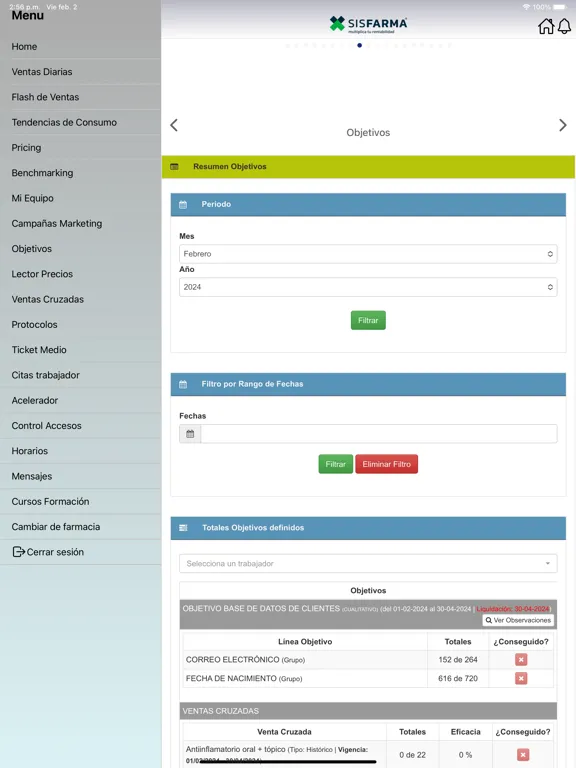Screen dimensions: 576x768
Task: Click Filtrar button under Periodo
Action: 368,320
